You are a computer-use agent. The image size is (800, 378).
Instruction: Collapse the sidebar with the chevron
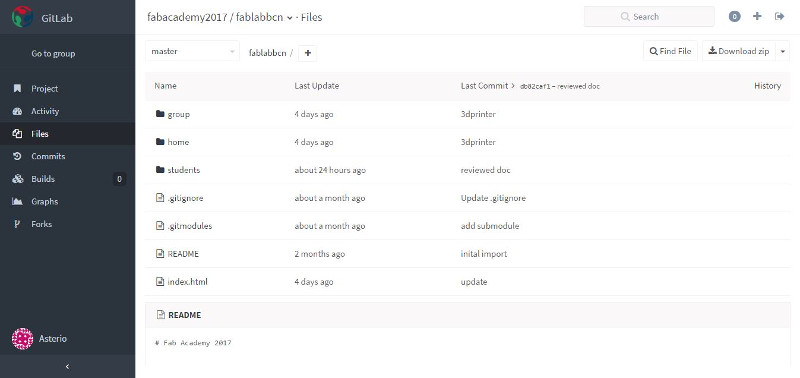[x=67, y=366]
